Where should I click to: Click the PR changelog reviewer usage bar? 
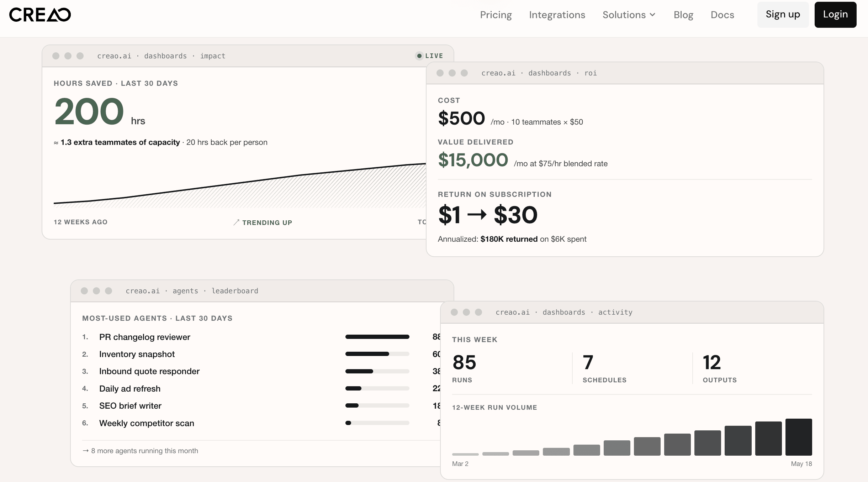pyautogui.click(x=377, y=337)
